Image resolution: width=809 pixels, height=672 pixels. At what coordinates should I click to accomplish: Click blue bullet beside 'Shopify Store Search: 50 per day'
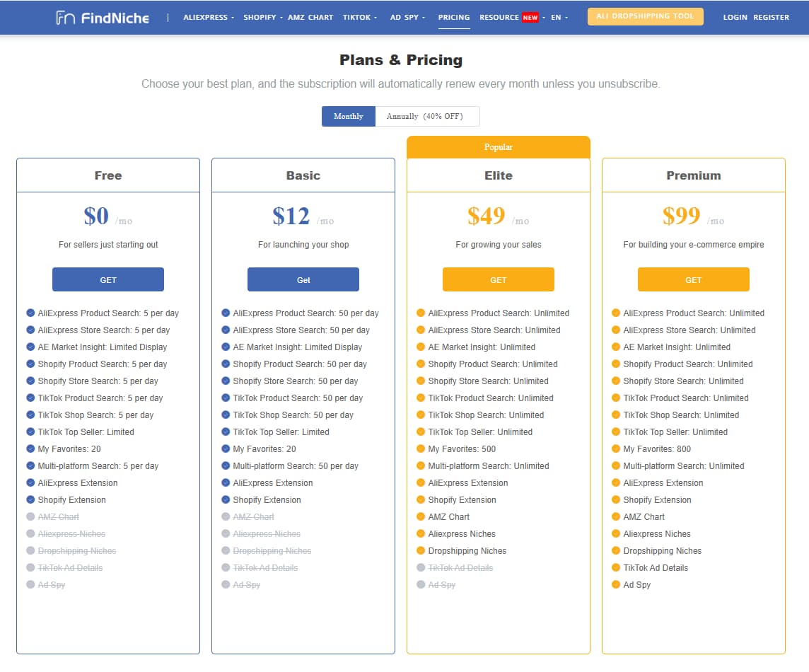pyautogui.click(x=226, y=381)
